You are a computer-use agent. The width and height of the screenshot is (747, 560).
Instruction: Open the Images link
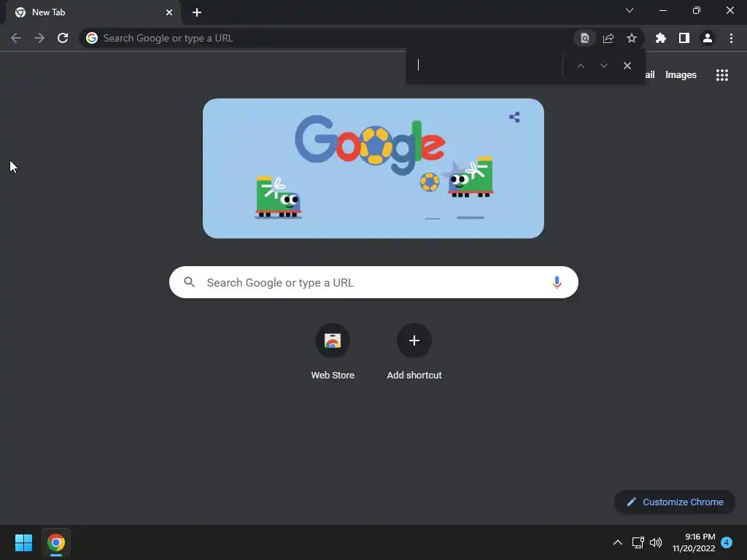681,75
